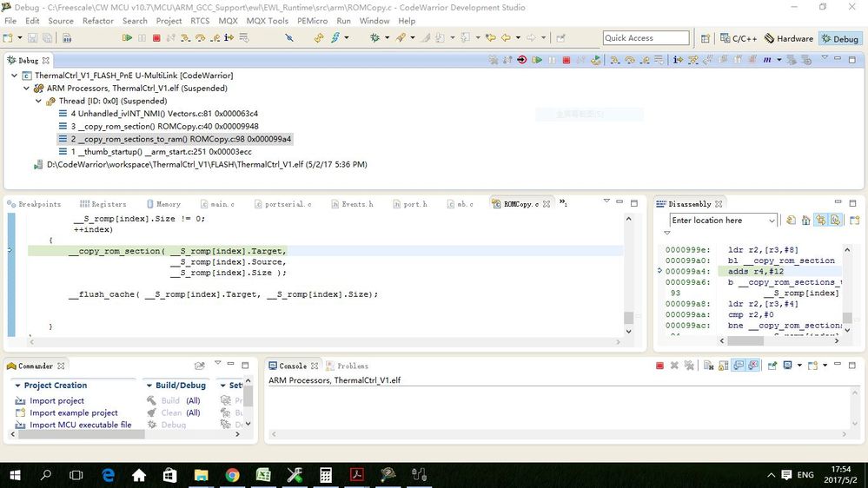This screenshot has width=868, height=488.
Task: Select stack frame 1 __thumb_startup()
Action: coord(155,152)
